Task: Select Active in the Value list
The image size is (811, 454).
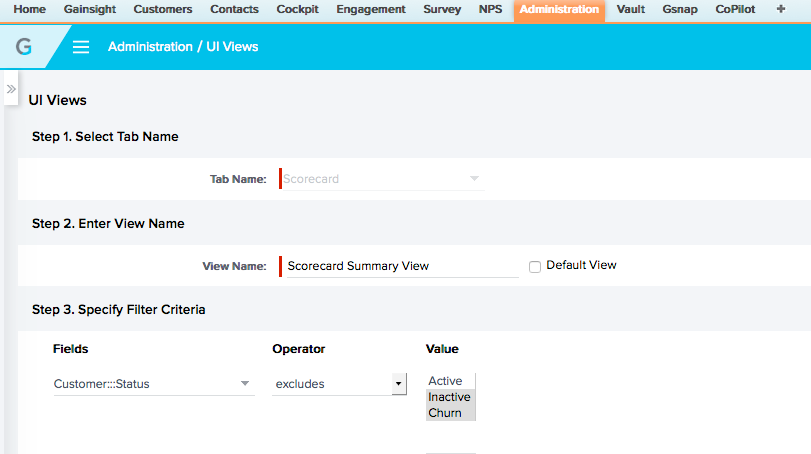Action: (x=450, y=381)
